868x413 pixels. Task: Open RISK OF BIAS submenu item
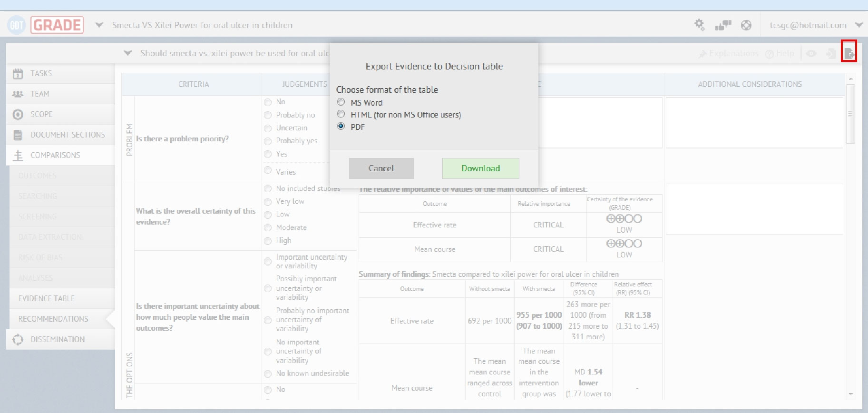point(62,257)
